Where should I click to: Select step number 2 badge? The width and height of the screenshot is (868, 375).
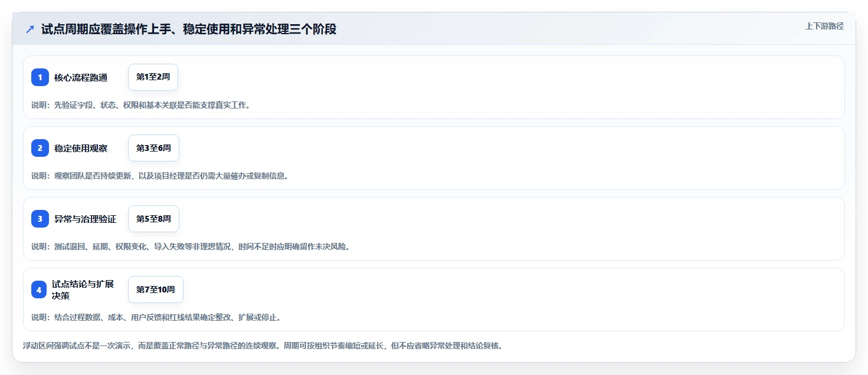[x=40, y=148]
